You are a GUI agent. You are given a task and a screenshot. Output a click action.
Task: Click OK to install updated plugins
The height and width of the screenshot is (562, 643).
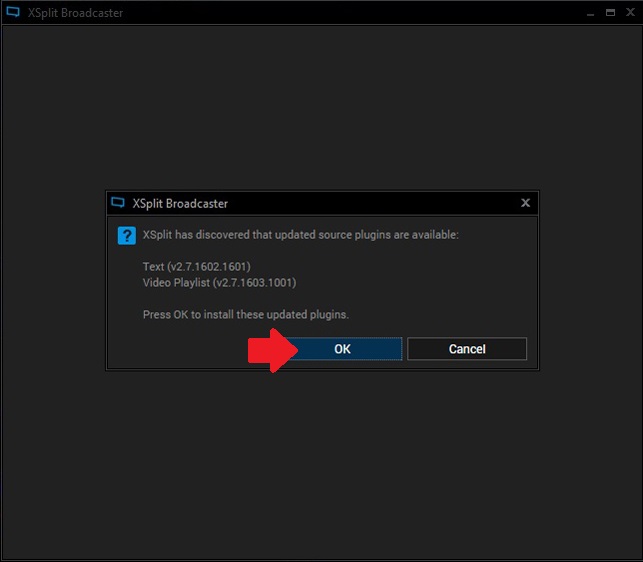pyautogui.click(x=342, y=349)
